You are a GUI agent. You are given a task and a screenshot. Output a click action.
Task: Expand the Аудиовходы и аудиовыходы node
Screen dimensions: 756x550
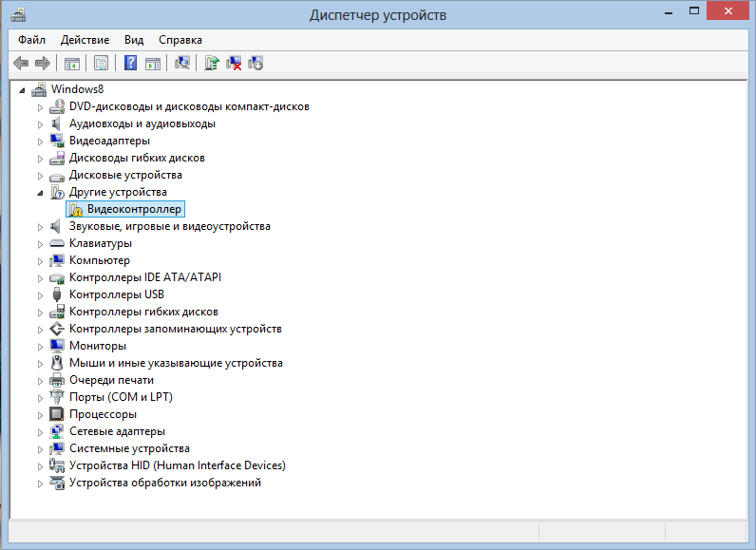tap(40, 124)
